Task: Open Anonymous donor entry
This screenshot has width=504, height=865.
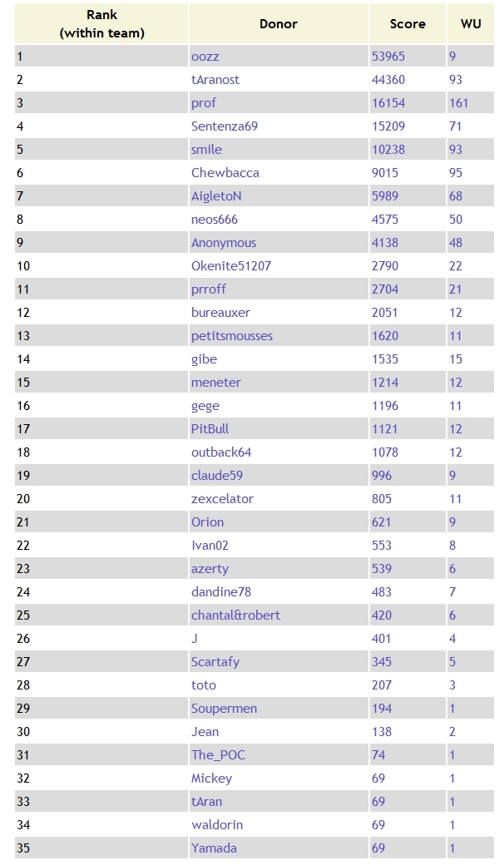Action: click(224, 243)
